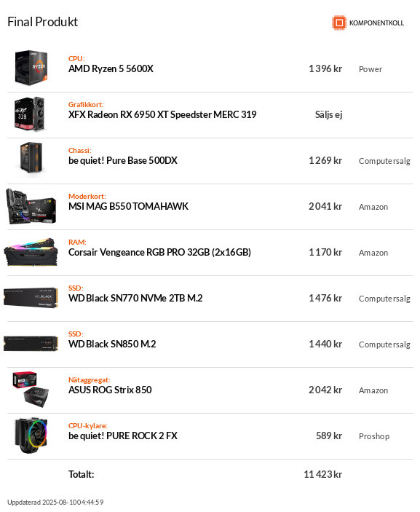Click the KOMPONENTKOLL brand name text
The width and height of the screenshot is (420, 512).
pyautogui.click(x=376, y=23)
